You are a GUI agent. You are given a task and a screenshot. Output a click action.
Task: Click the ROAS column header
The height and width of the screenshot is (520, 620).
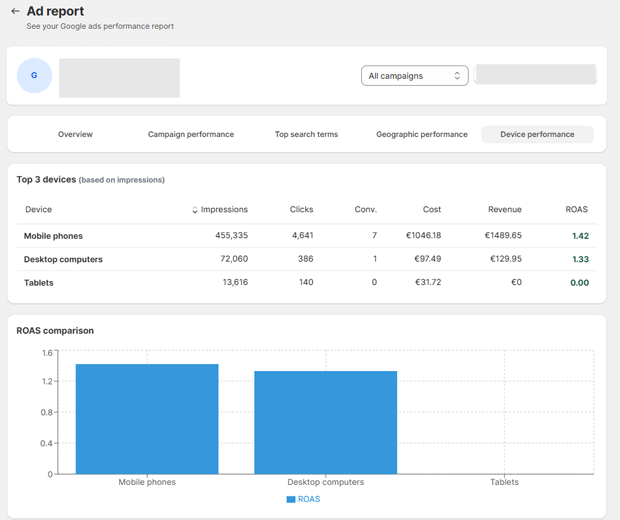coord(576,210)
